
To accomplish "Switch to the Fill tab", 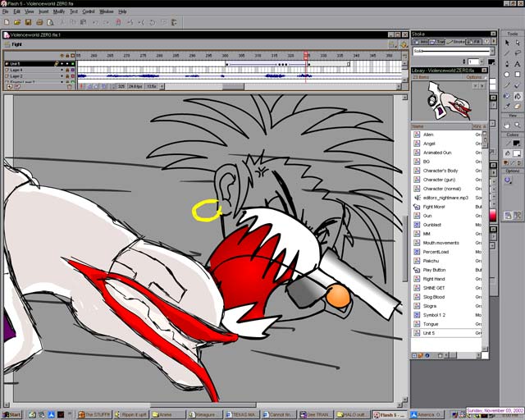I will (x=475, y=42).
